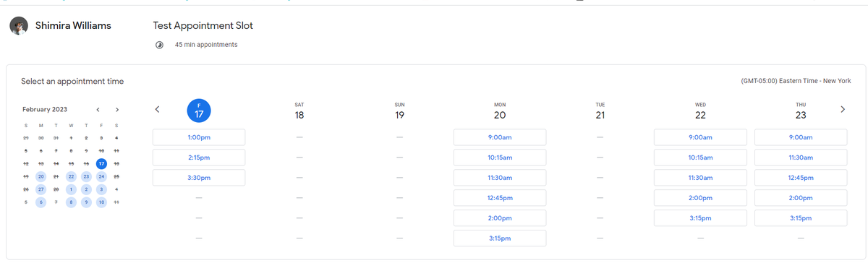Select Friday 17 date circle in week header
Image resolution: width=868 pixels, height=263 pixels.
click(199, 111)
